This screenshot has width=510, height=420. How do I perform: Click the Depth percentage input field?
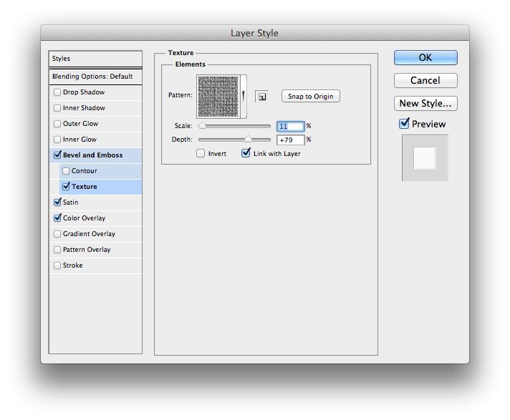click(x=290, y=140)
